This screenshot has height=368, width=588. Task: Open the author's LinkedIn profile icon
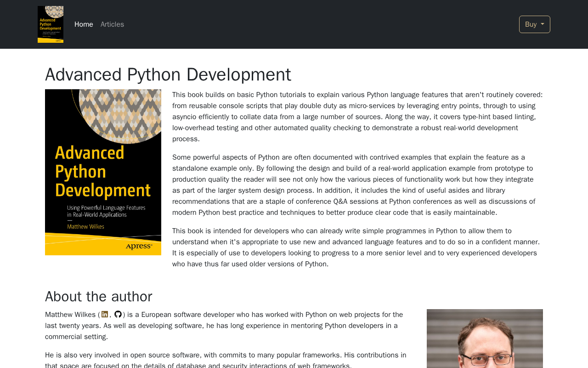[105, 314]
